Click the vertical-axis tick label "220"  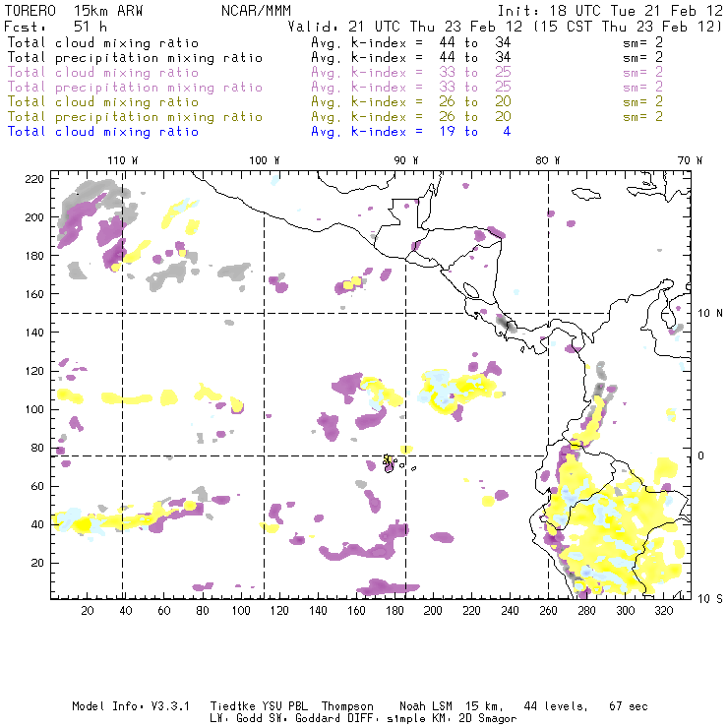[34, 179]
